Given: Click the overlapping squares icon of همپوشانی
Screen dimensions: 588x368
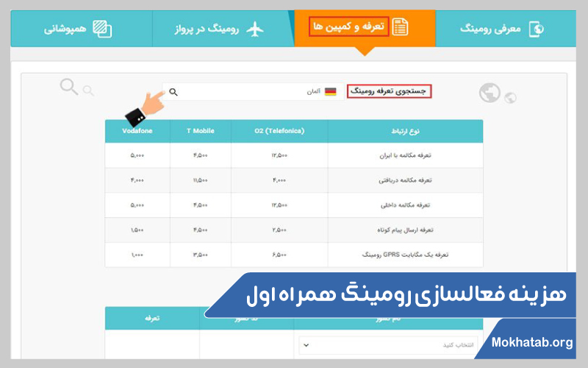Looking at the screenshot, I should tap(102, 29).
